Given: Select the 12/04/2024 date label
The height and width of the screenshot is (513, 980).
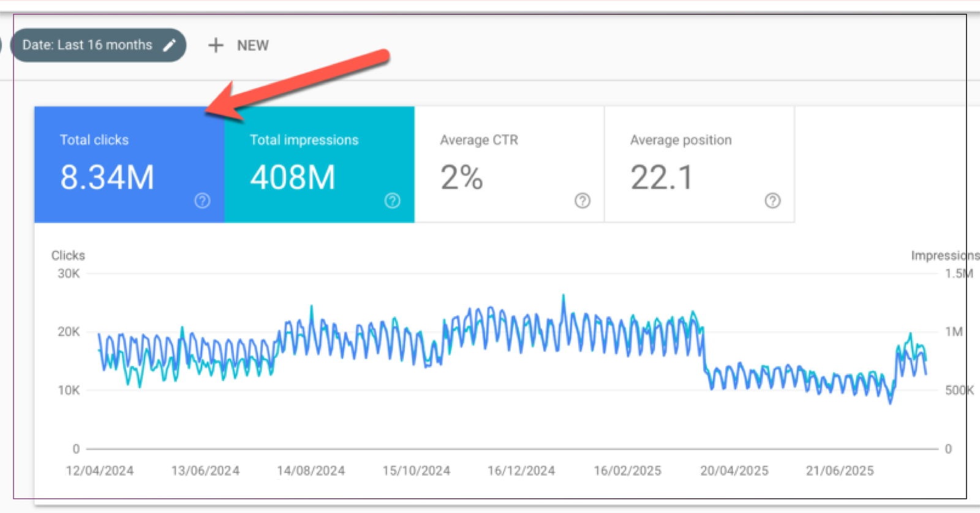Looking at the screenshot, I should coord(99,471).
